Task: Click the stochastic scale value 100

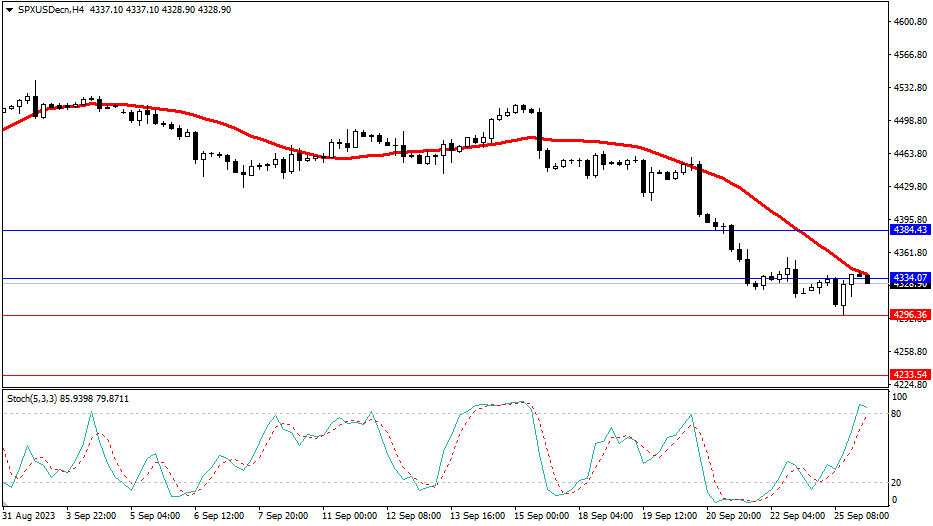Action: [899, 398]
